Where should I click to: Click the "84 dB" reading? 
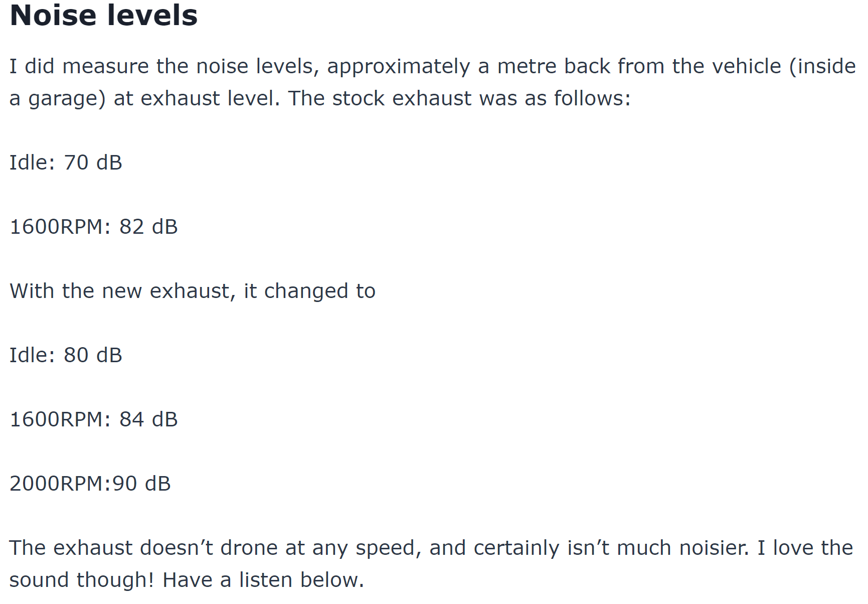click(148, 420)
